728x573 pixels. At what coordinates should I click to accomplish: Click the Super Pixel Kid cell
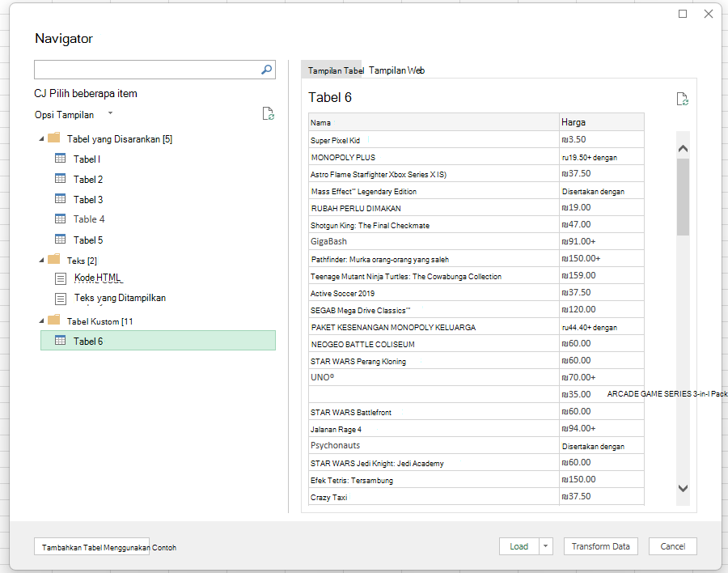point(434,139)
